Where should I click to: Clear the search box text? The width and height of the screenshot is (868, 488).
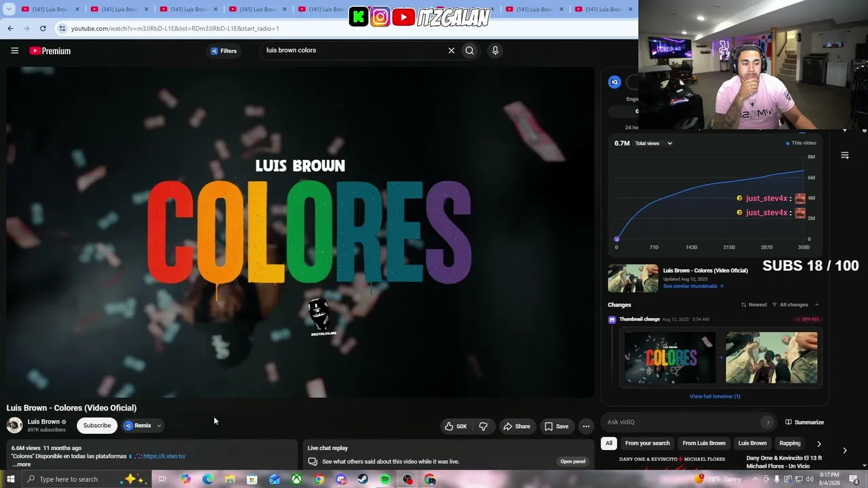[x=451, y=50]
